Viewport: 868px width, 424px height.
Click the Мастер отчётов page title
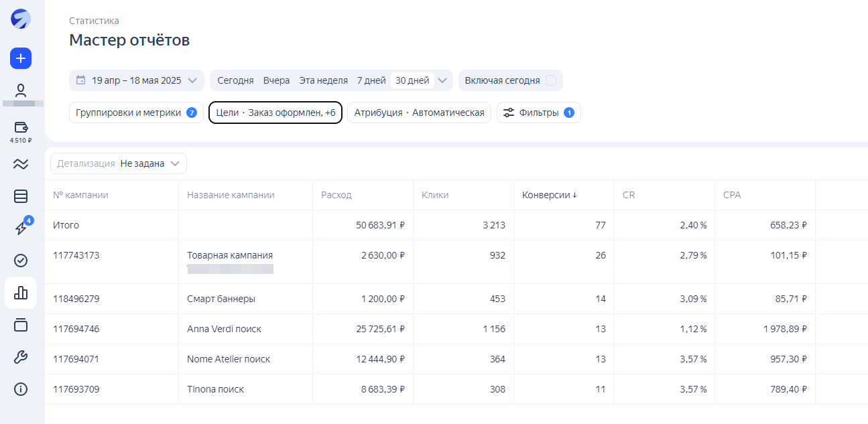point(129,40)
